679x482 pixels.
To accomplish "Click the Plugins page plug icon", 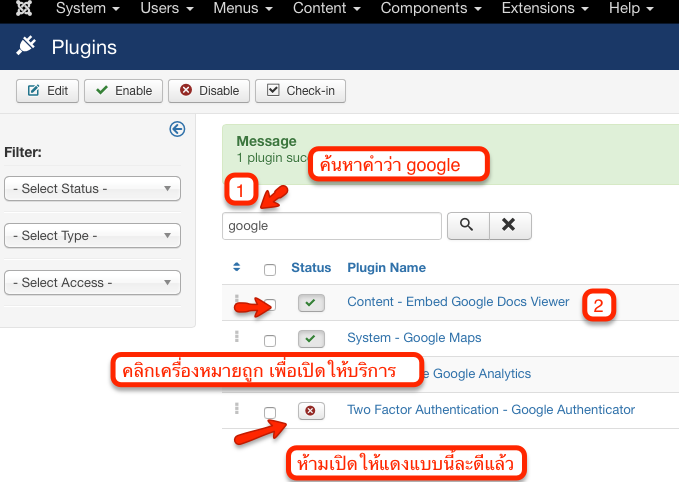I will click(26, 45).
